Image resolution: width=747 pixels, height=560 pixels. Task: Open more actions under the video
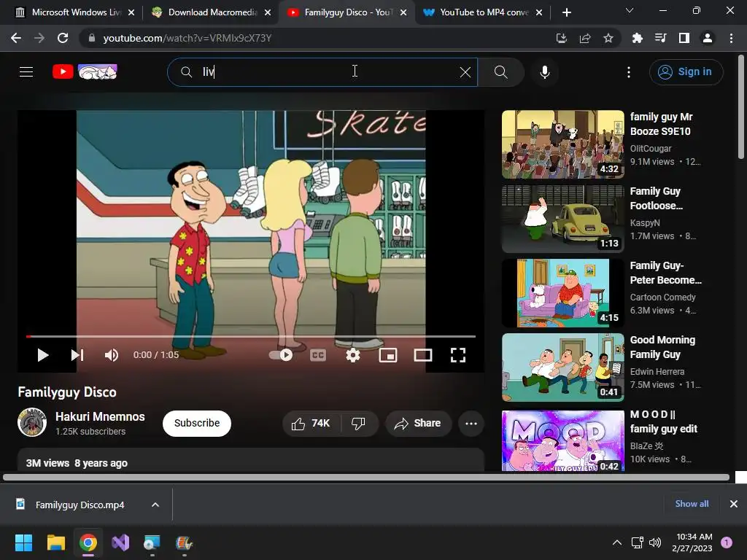pyautogui.click(x=471, y=424)
